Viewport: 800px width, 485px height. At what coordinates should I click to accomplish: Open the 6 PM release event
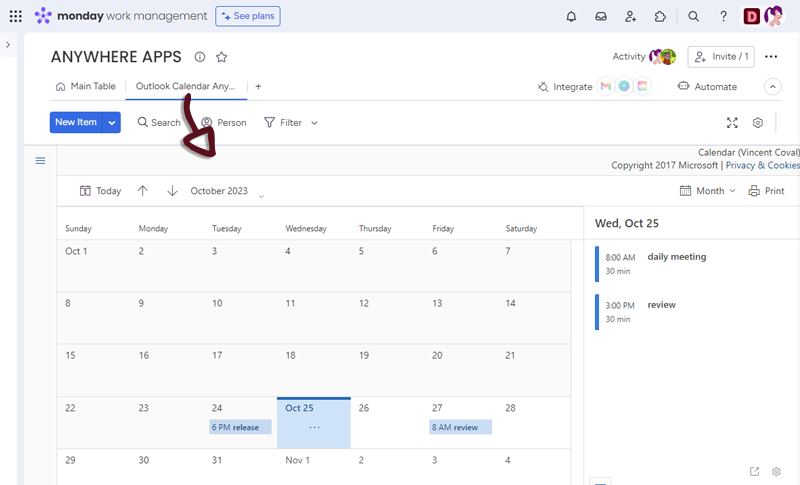click(240, 427)
